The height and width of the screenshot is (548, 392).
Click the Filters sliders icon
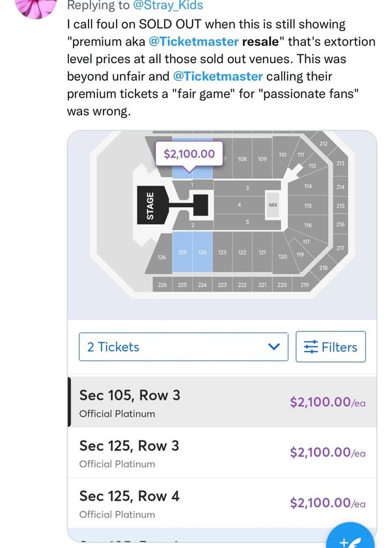[313, 347]
